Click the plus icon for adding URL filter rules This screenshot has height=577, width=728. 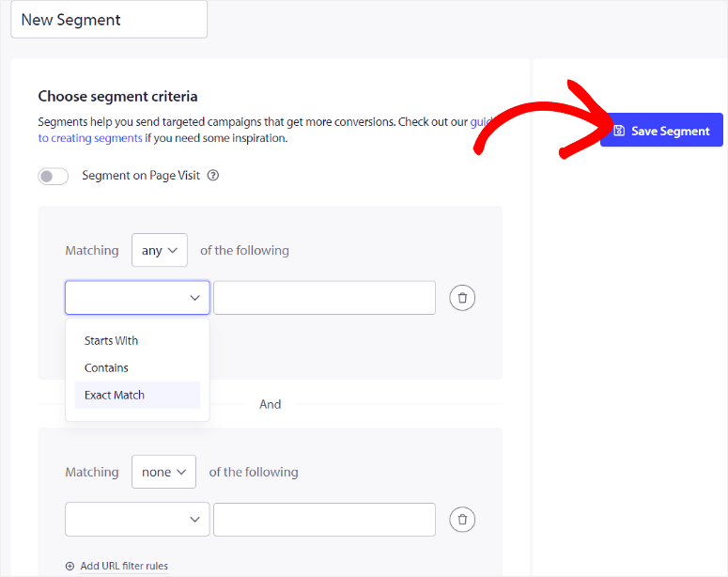[70, 566]
